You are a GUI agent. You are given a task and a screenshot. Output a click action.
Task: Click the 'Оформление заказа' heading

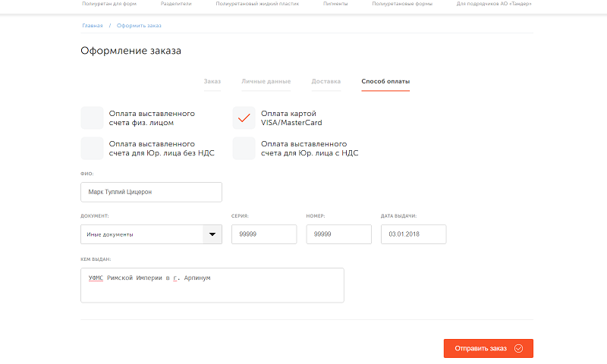131,51
